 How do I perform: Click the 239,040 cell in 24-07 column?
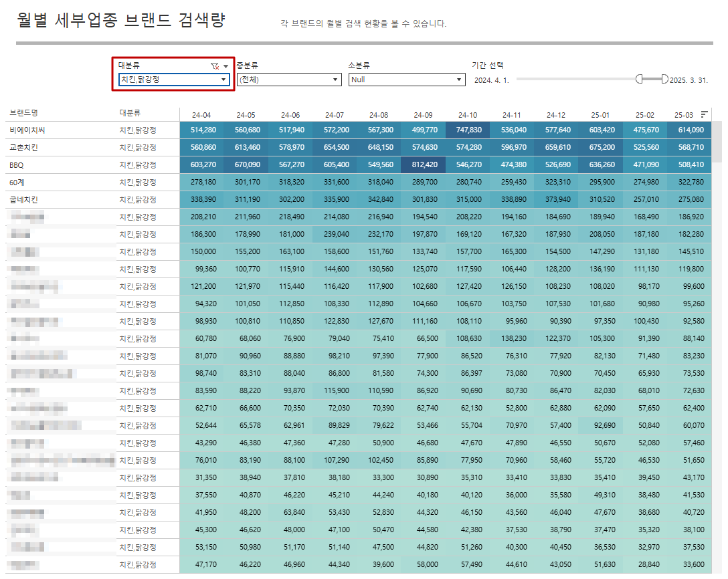335,234
